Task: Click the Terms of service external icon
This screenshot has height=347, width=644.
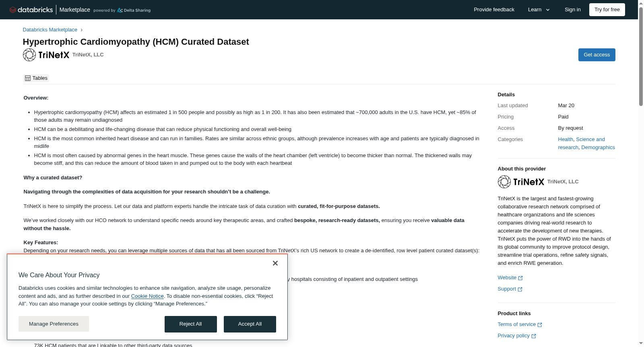Action: click(540, 325)
